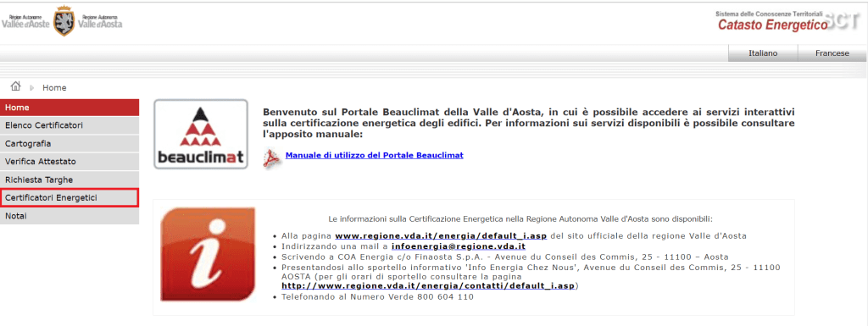
Task: Open the energia/contatti/default_i.asp link
Action: click(x=428, y=286)
